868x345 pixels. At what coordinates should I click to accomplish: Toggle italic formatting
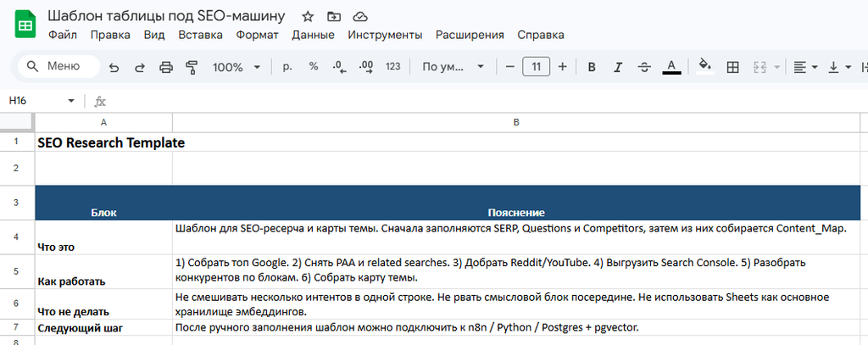tap(618, 68)
